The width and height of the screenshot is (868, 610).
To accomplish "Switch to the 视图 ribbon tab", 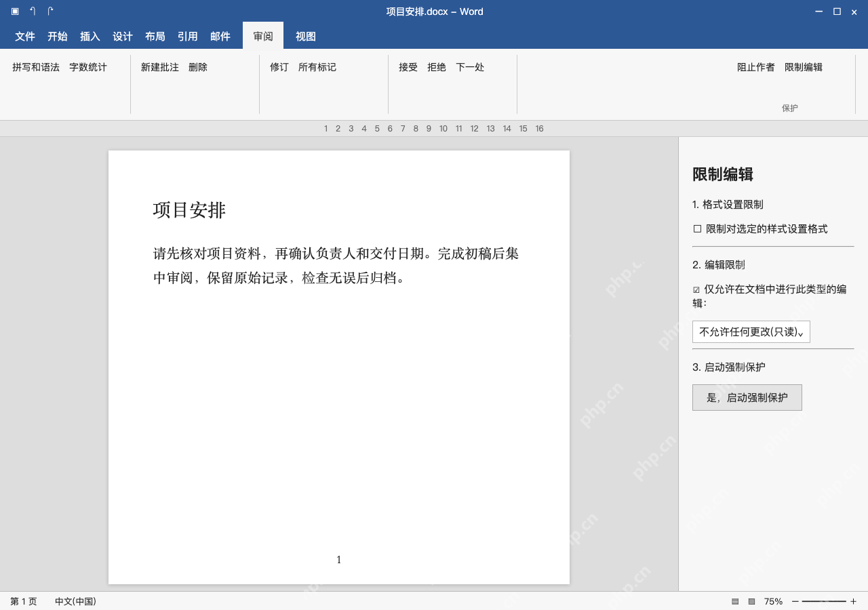I will pyautogui.click(x=306, y=37).
